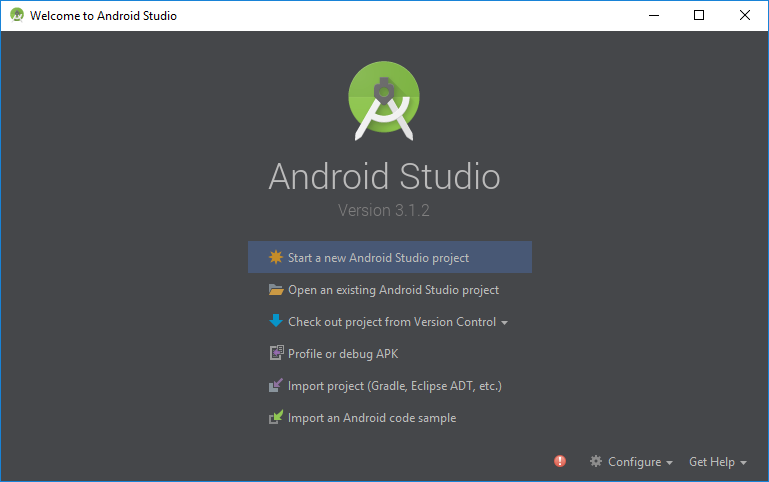The height and width of the screenshot is (482, 769).
Task: Click Check out project from Version Control
Action: pyautogui.click(x=390, y=322)
